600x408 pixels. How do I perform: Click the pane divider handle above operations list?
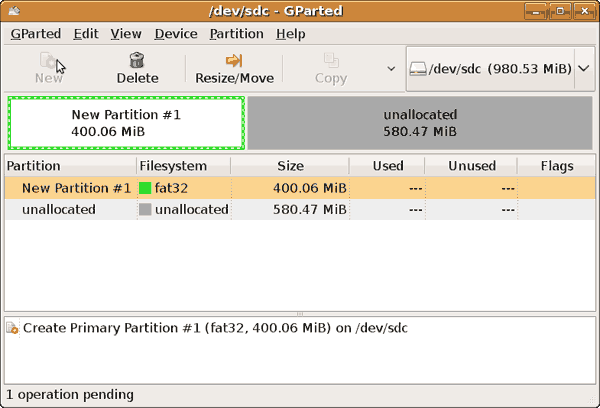(x=300, y=314)
